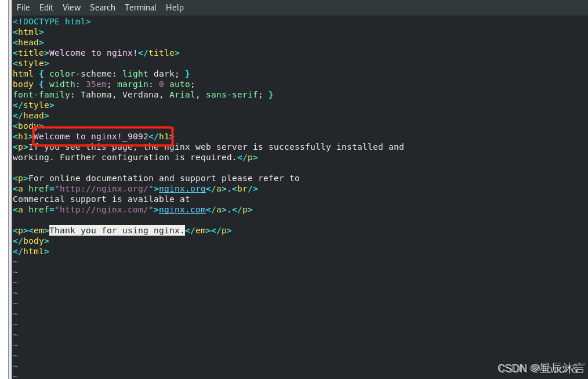Click the '</head>' closing tag

pyautogui.click(x=31, y=115)
